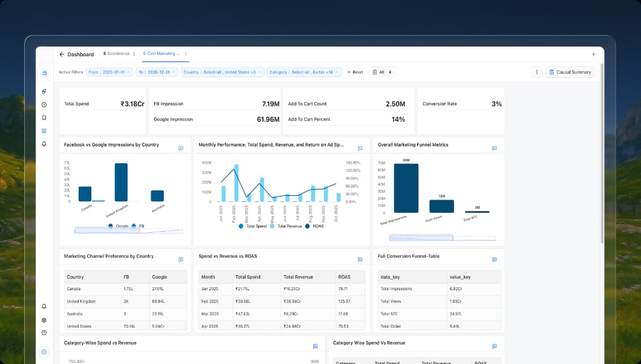The image size is (641, 364).
Task: Open notifications via the bell icon
Action: point(44,145)
